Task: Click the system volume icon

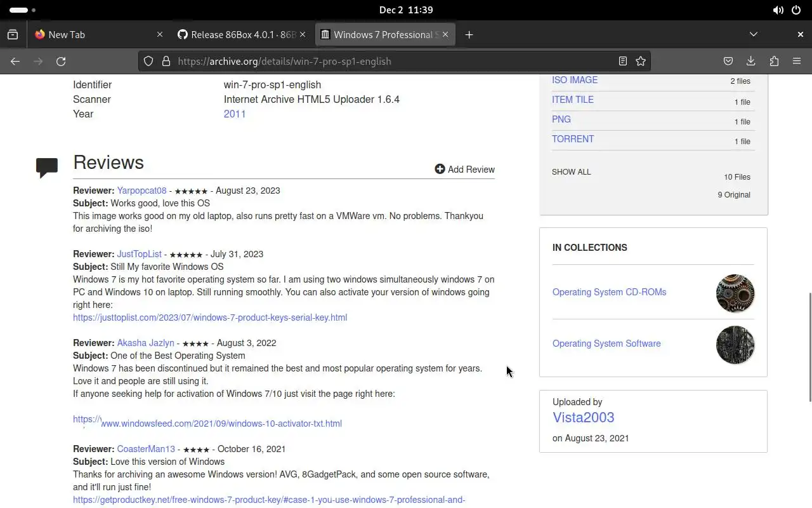Action: tap(778, 10)
